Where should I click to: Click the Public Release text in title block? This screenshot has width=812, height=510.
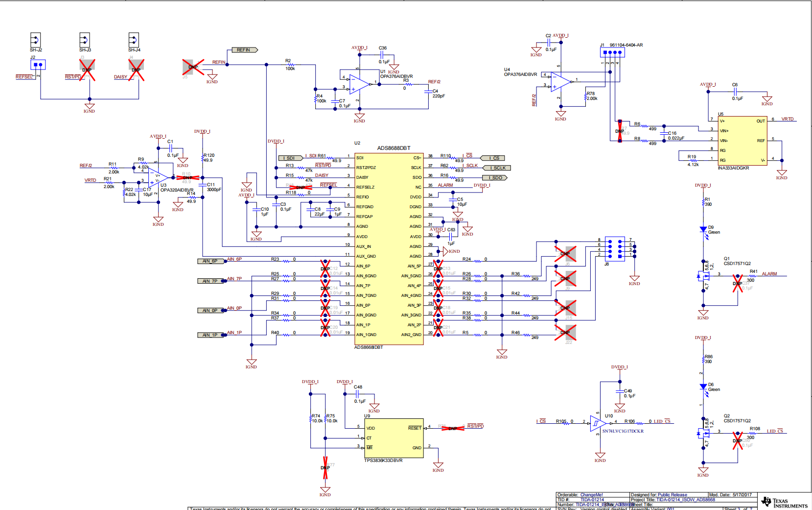click(672, 495)
